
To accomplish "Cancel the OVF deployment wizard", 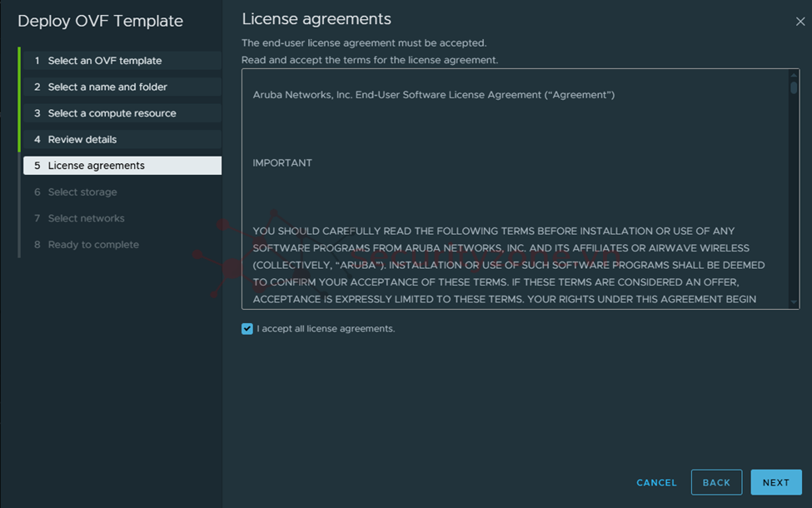I will click(x=656, y=483).
